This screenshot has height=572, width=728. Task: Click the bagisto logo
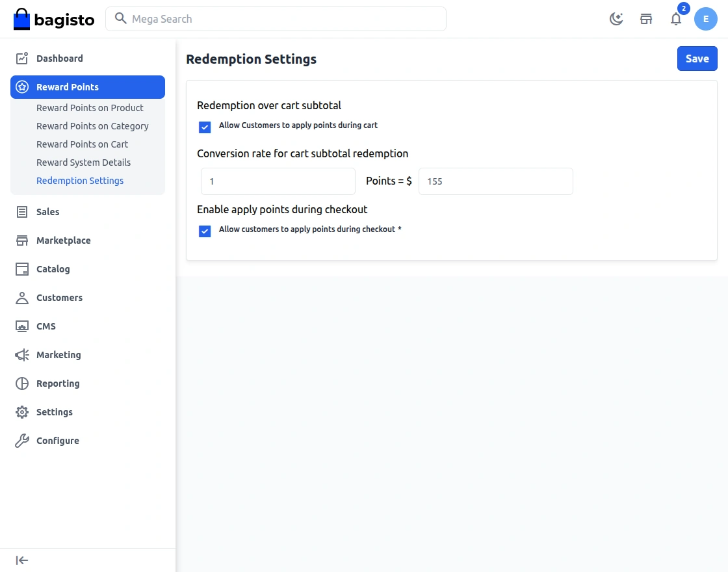(54, 19)
